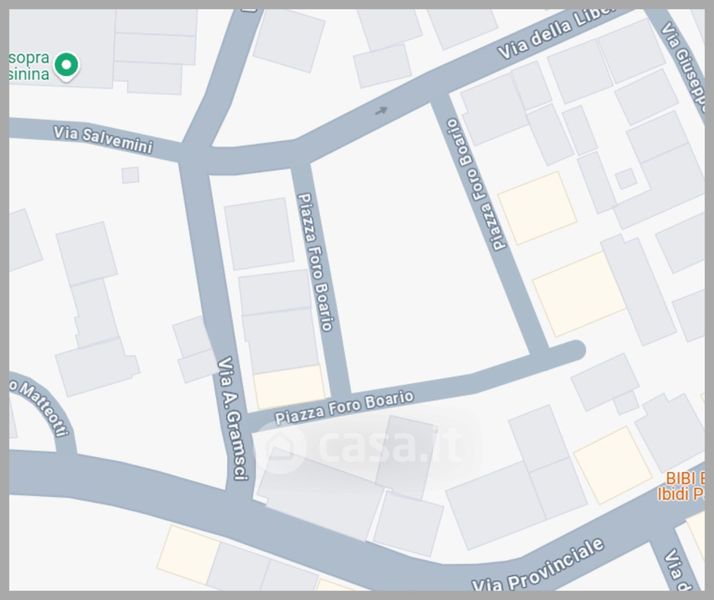
Task: Click the 'sopra' place label near the pin
Action: click(29, 60)
